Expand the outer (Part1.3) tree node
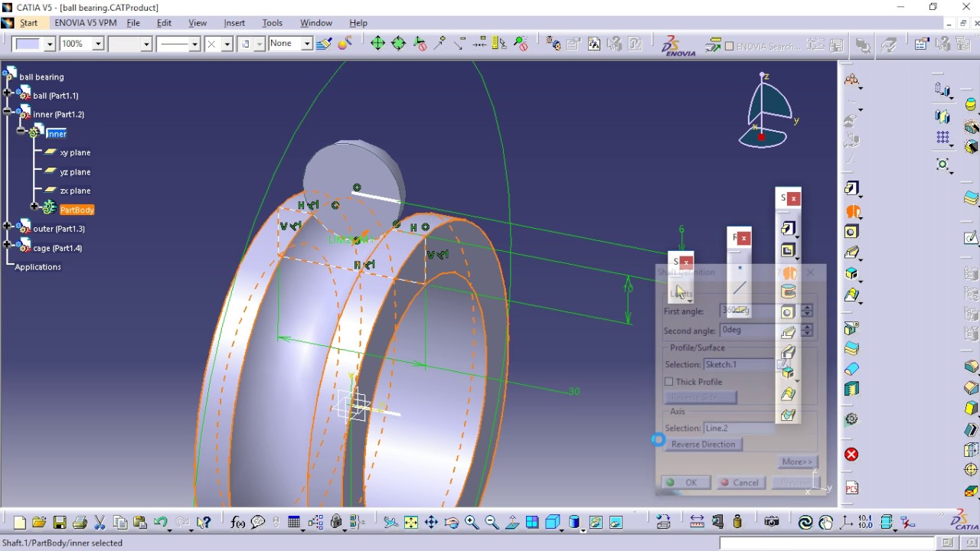 [7, 226]
